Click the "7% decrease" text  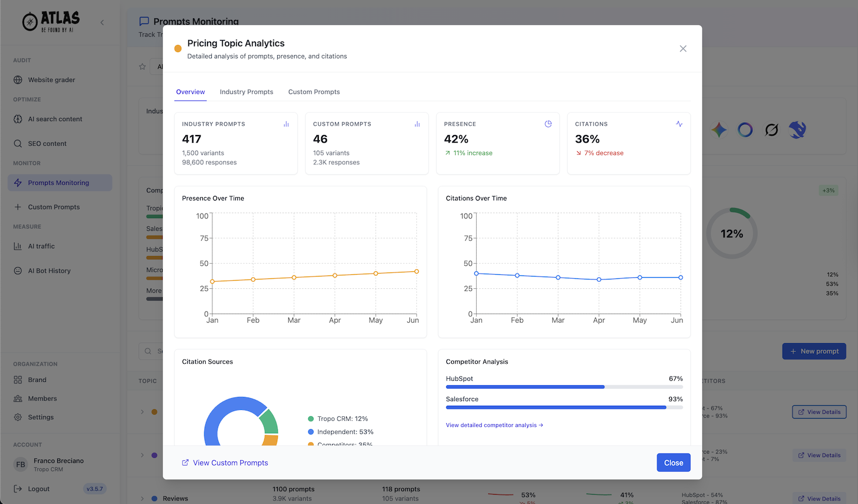click(x=604, y=153)
